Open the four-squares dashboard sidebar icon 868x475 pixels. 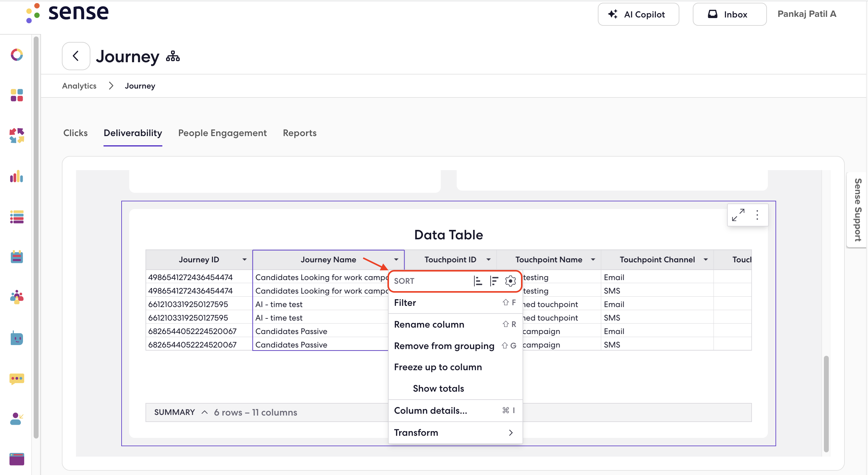(17, 95)
